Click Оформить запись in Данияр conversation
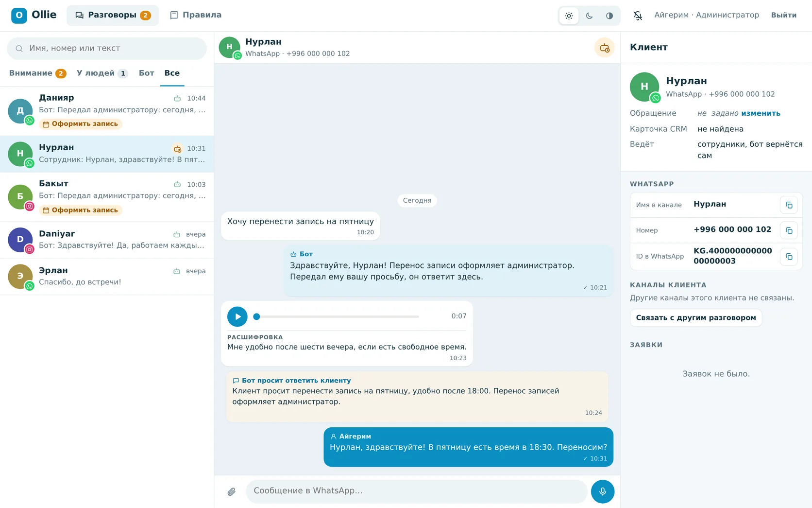812x508 pixels. (81, 124)
